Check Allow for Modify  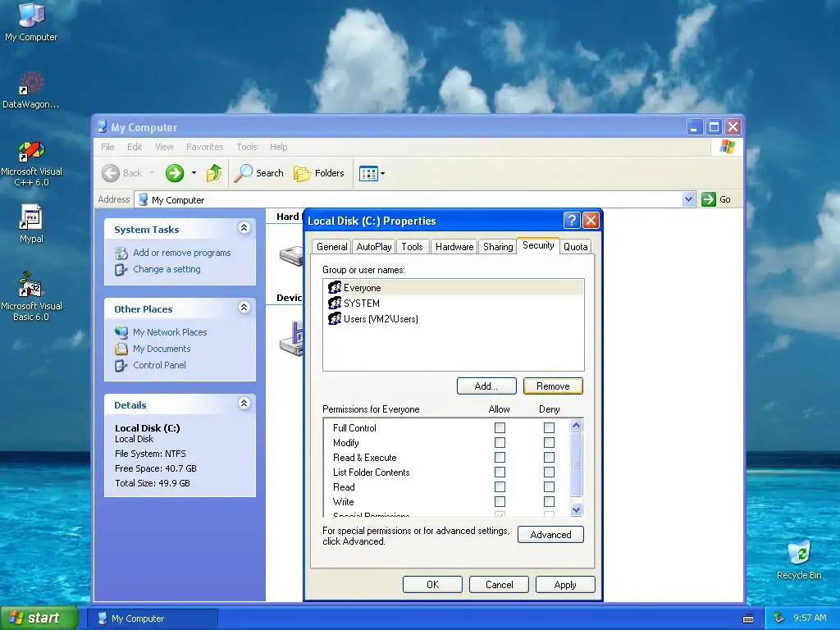tap(500, 442)
